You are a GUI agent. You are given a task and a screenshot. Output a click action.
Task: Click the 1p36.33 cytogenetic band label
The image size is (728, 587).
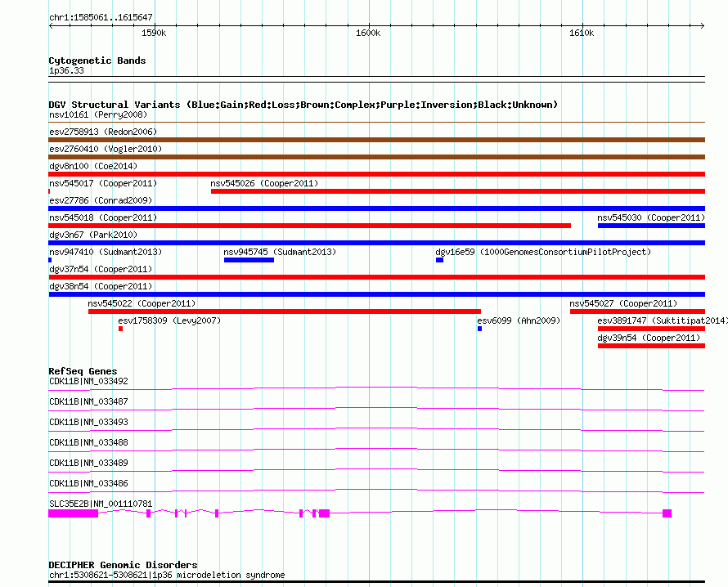pyautogui.click(x=66, y=71)
